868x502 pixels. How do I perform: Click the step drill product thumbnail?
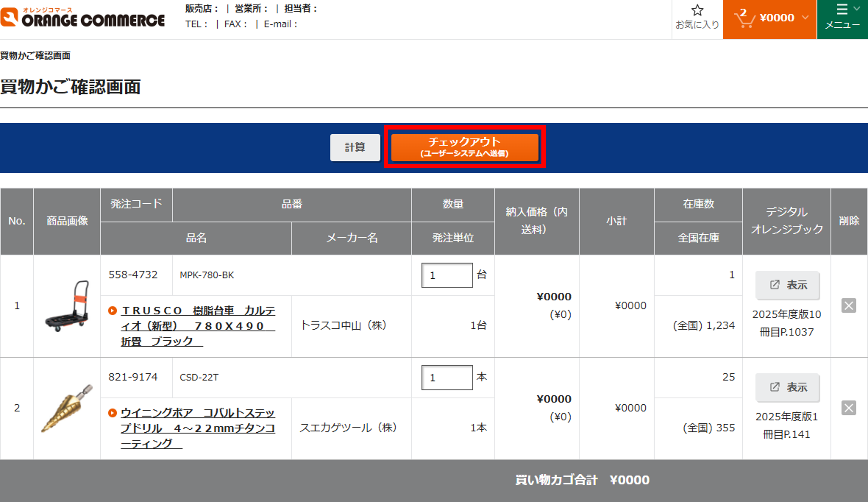[67, 408]
